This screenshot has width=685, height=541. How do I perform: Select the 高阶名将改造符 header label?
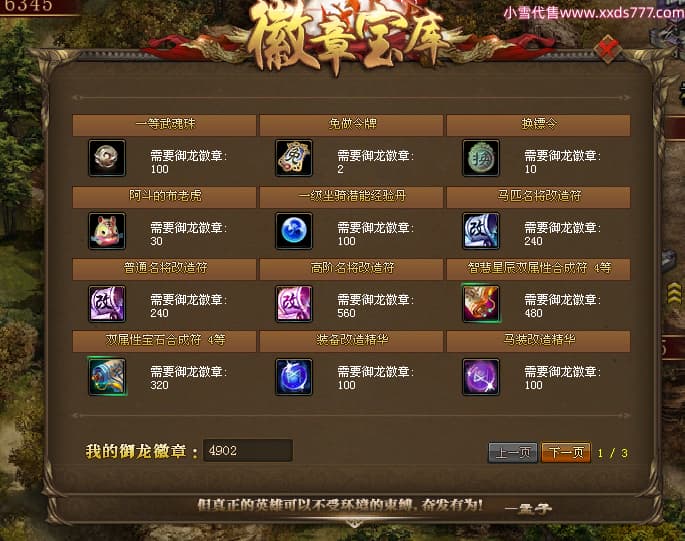click(x=352, y=268)
